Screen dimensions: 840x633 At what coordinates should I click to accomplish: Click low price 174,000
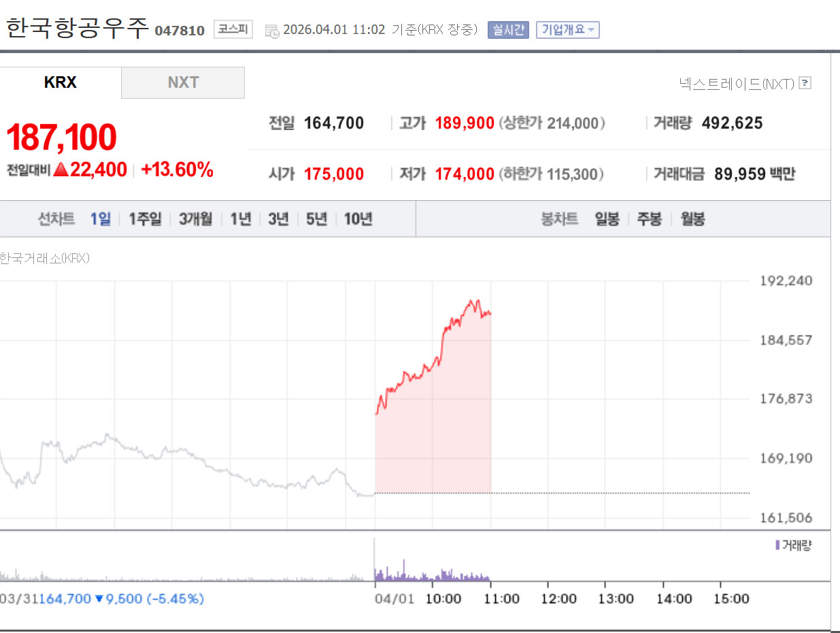point(465,174)
